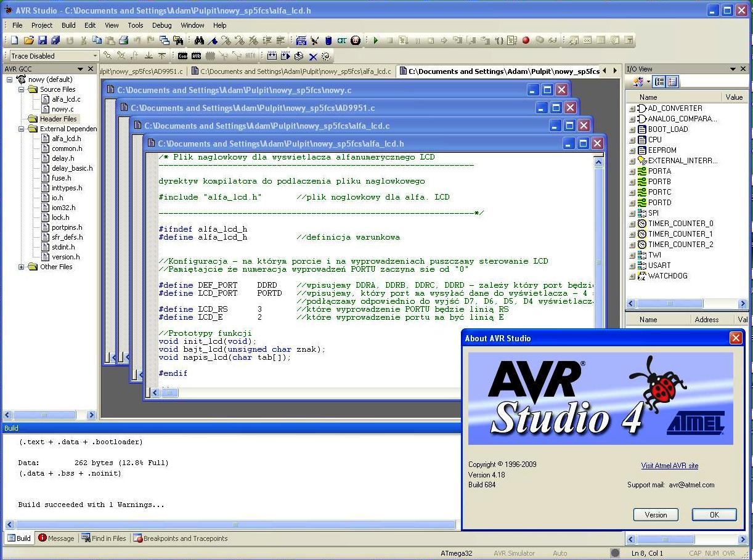Toggle the bookmark flag icon
753x560 pixels.
click(213, 41)
